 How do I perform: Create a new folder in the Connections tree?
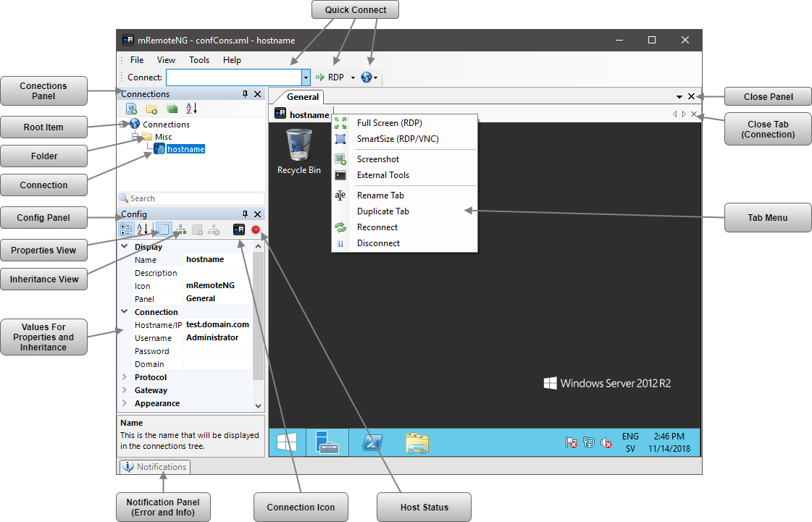coord(150,109)
